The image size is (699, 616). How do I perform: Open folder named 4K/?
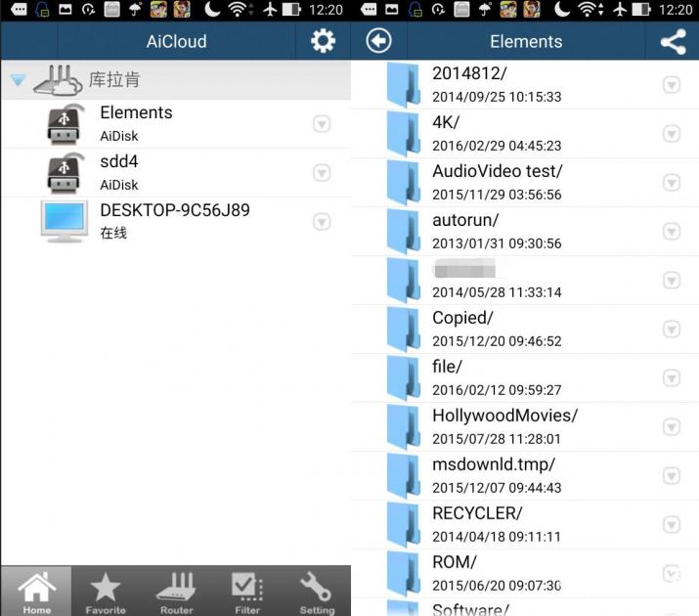(x=525, y=134)
